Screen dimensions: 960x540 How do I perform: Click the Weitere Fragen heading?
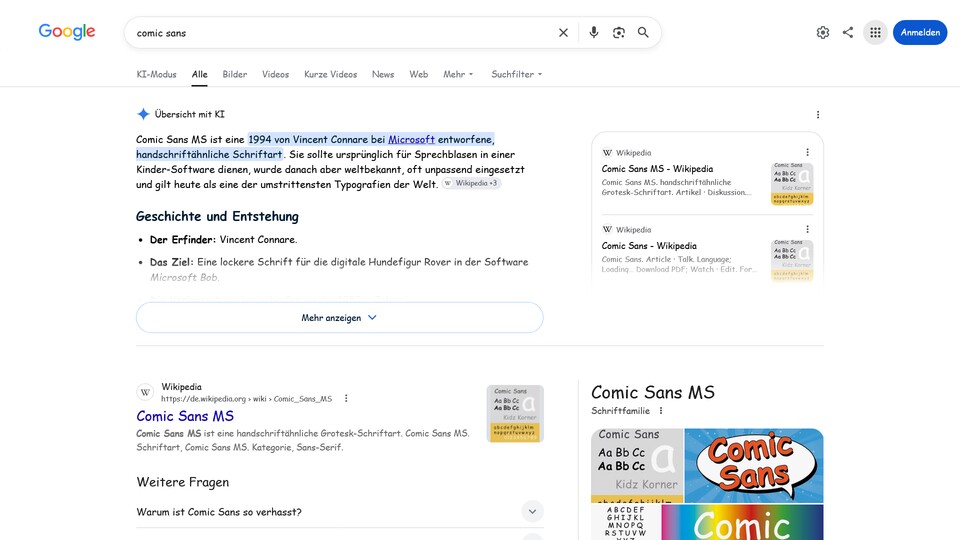coord(182,482)
